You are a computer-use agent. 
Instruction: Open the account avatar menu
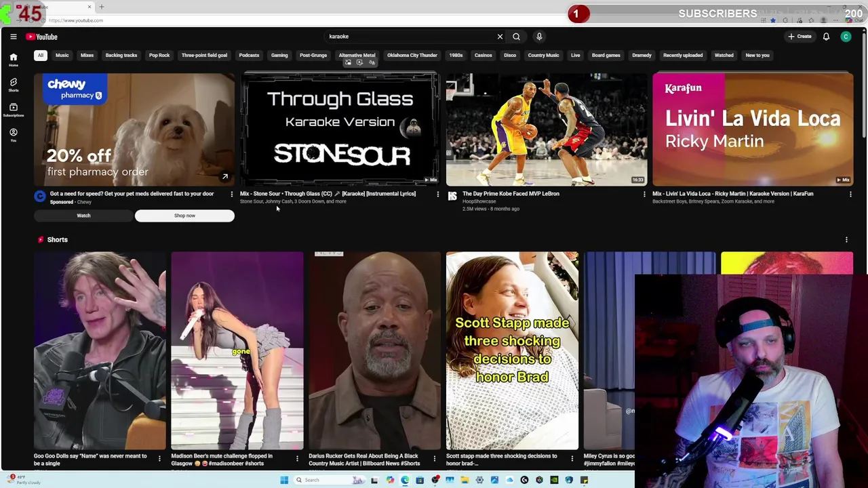[x=846, y=37]
